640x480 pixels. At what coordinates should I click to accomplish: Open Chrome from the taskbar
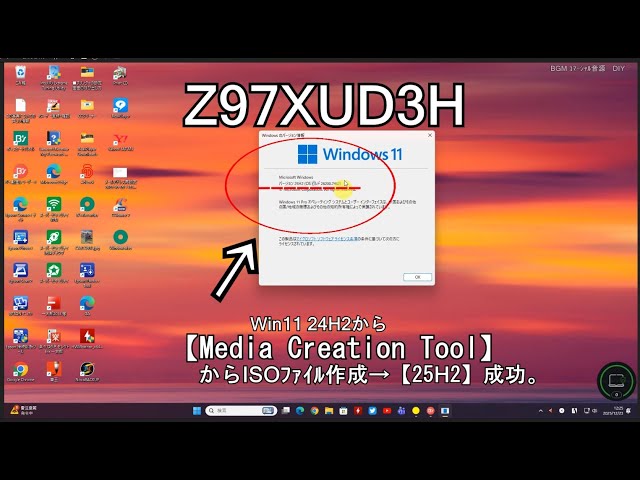(314, 411)
